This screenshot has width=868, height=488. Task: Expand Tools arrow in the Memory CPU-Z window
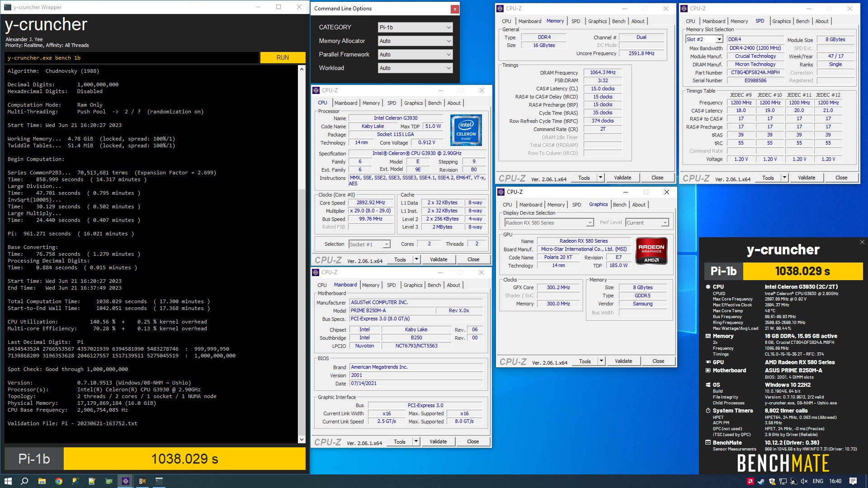pyautogui.click(x=600, y=178)
